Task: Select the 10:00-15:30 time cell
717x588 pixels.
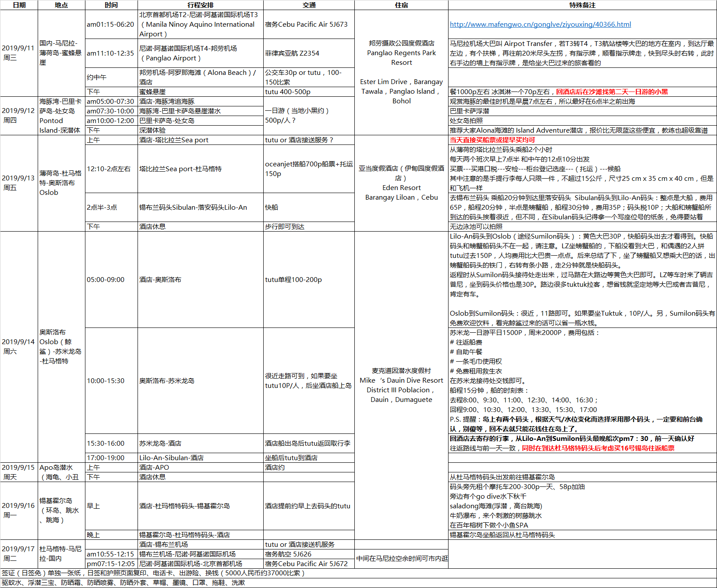Action: [x=111, y=381]
